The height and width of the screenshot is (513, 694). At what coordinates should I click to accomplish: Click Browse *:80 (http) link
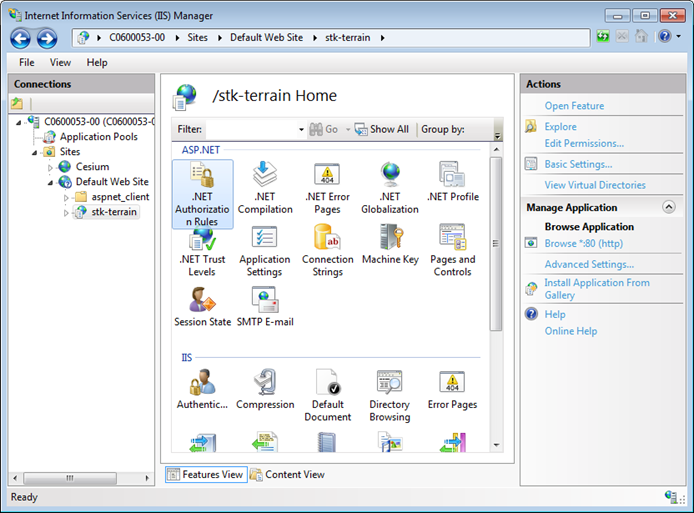(583, 243)
